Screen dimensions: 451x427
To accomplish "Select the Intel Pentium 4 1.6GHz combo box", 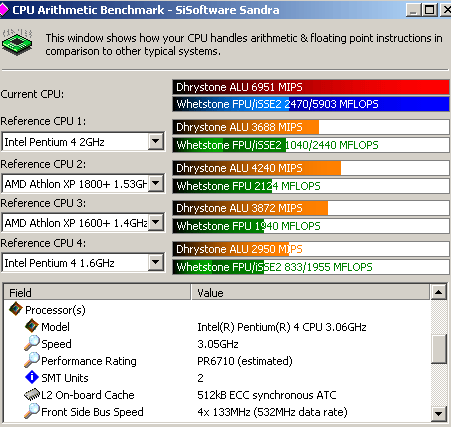I will 83,263.
